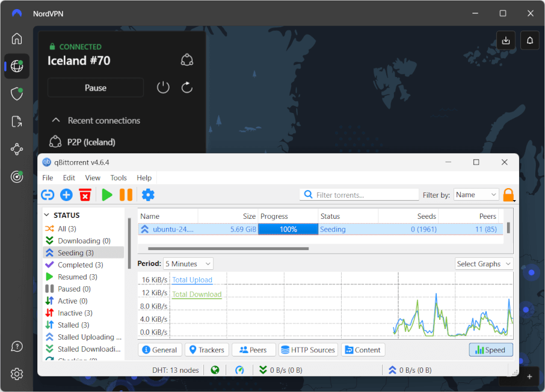Open the globe VPN connection sidebar icon
This screenshot has width=545, height=392.
17,66
